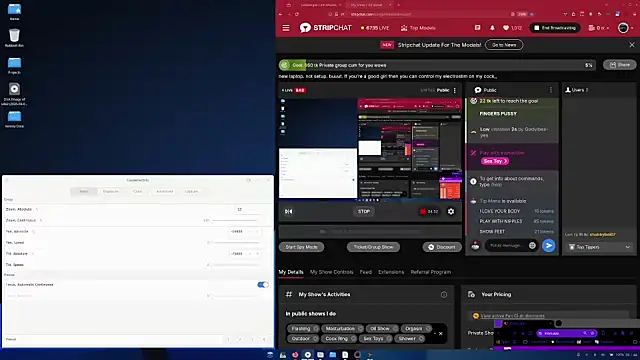Dismiss the Stripchat update banner
Screen dimensions: 640x360
632,45
